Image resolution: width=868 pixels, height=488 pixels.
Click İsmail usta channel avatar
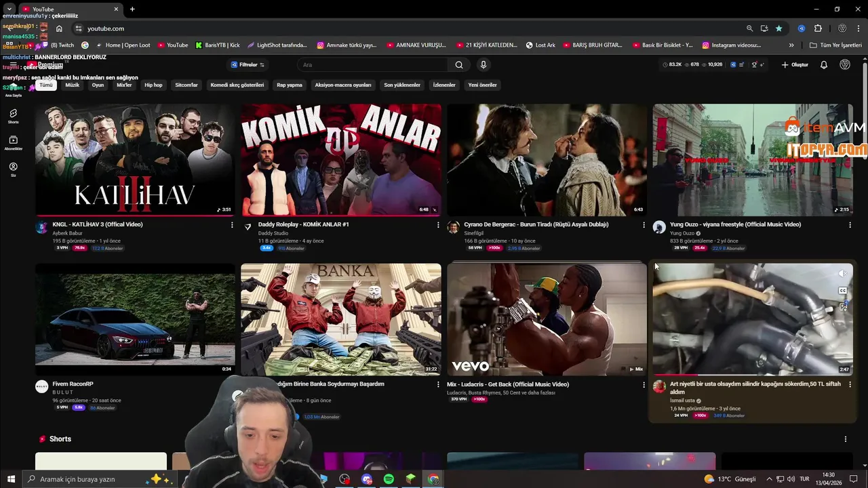click(659, 386)
